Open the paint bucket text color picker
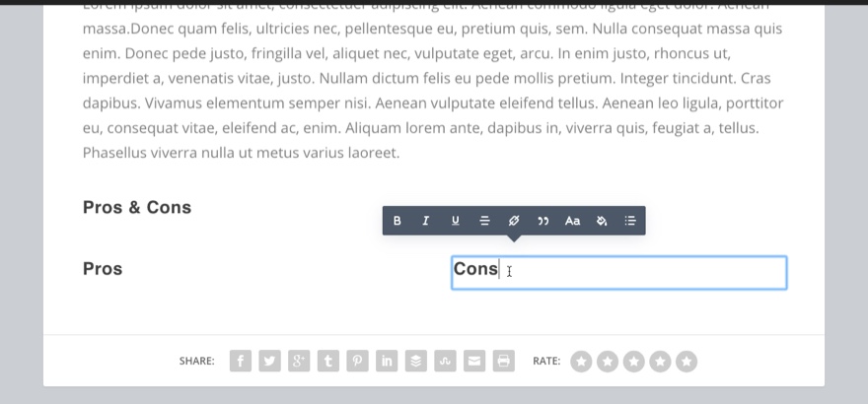This screenshot has width=868, height=404. point(602,221)
